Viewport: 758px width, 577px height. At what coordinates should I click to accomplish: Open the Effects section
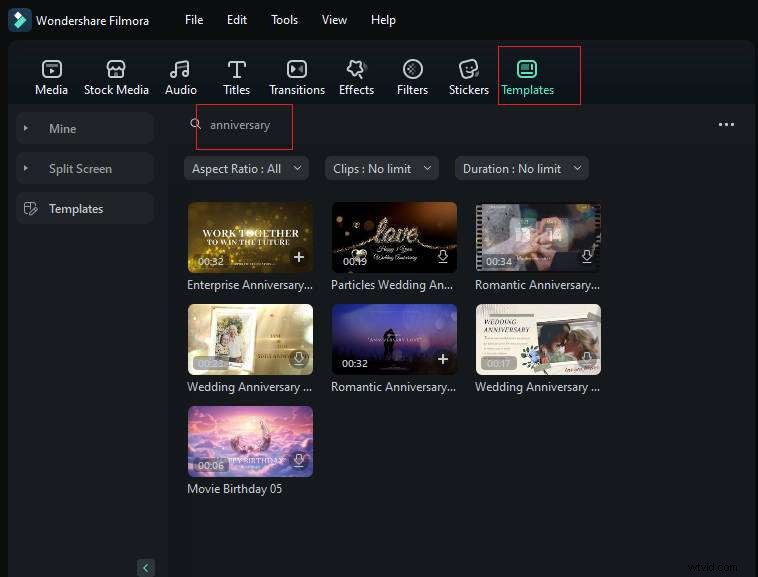pos(356,77)
